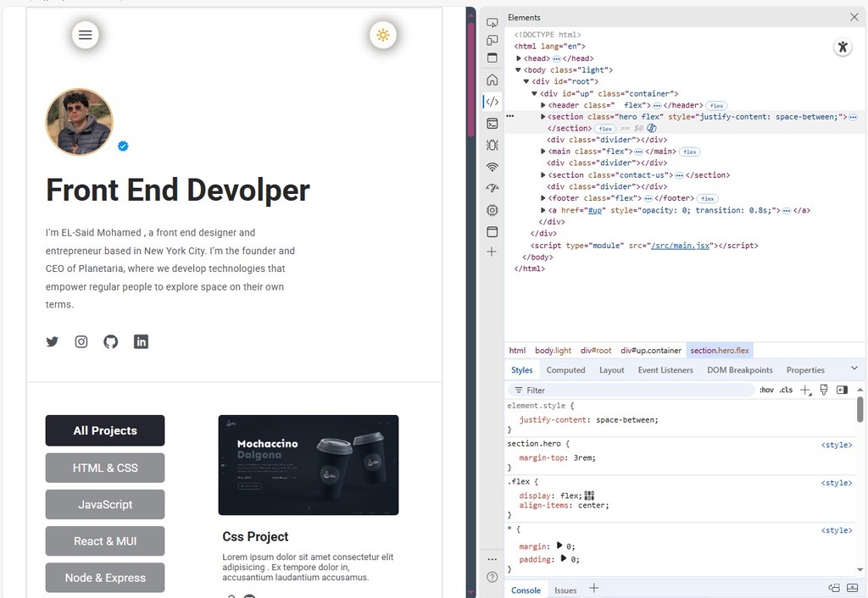Screen dimensions: 868x598
Task: Open the Sources bug icon tool
Action: coord(492,145)
